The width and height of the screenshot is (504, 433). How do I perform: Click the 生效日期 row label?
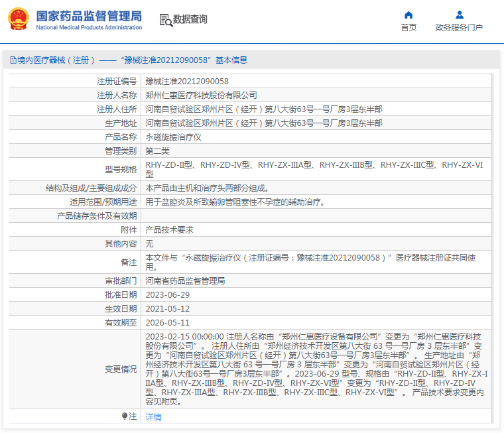pos(121,308)
